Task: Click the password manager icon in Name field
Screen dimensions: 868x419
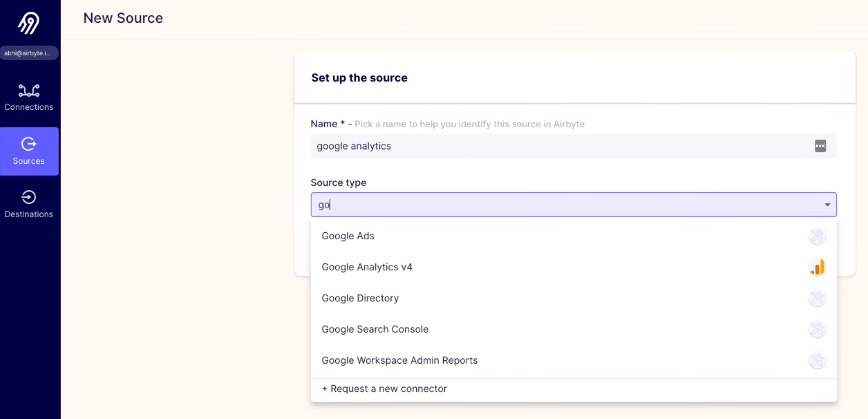Action: [x=820, y=146]
